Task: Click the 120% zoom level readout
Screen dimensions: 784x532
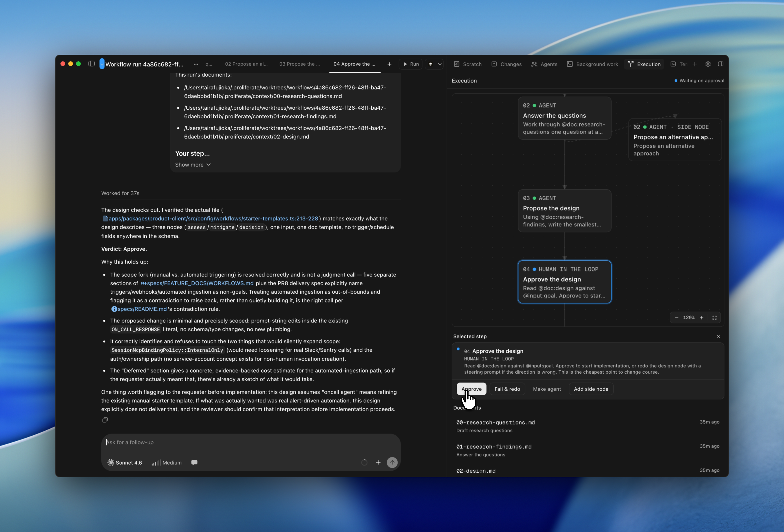Action: (689, 317)
